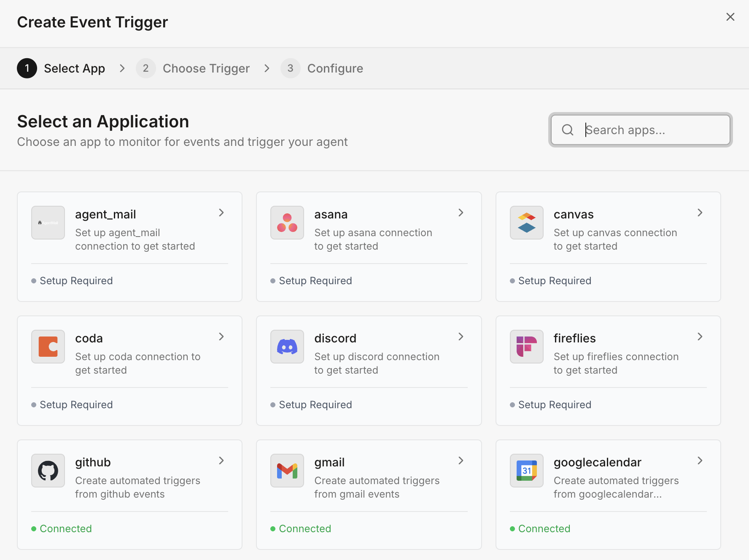
Task: Select the coda app title
Action: pos(89,338)
